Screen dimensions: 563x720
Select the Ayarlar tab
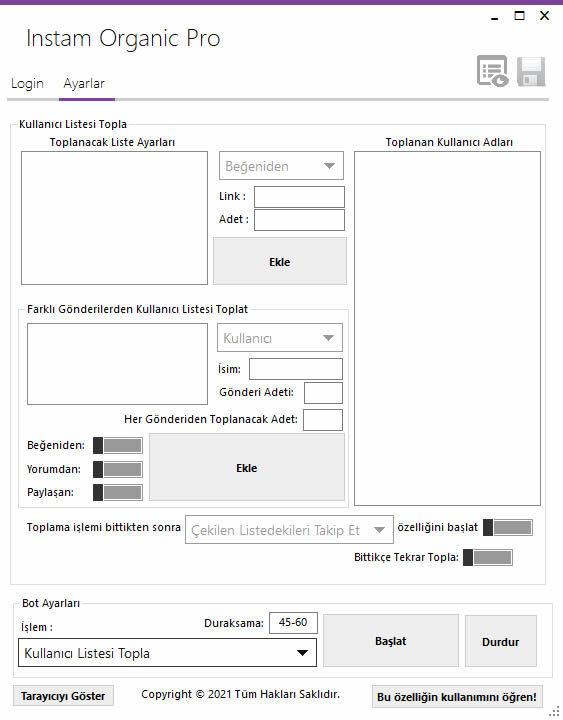84,84
